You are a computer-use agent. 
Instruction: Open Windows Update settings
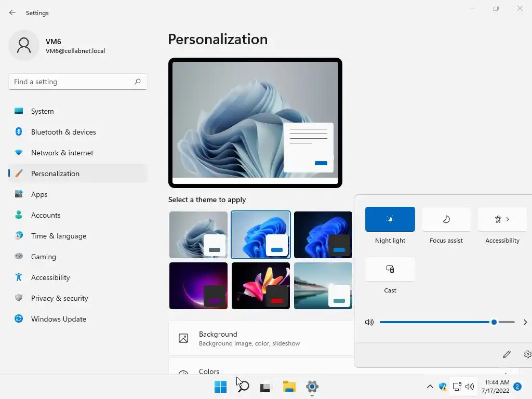78,319
